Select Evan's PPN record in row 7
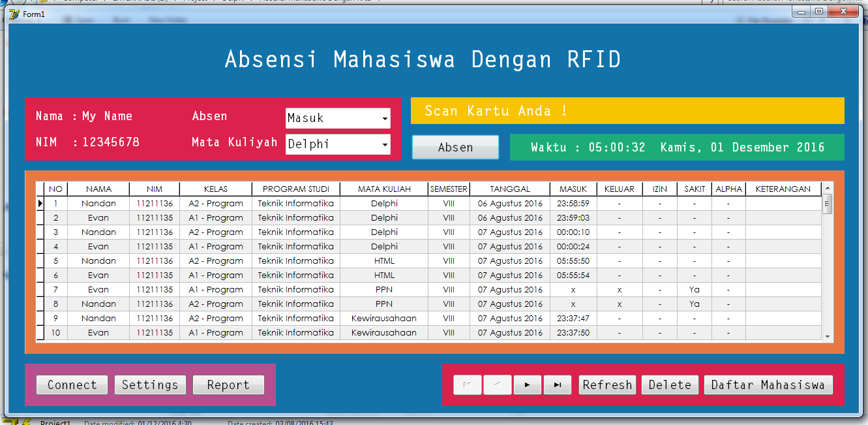This screenshot has height=425, width=868. [98, 289]
